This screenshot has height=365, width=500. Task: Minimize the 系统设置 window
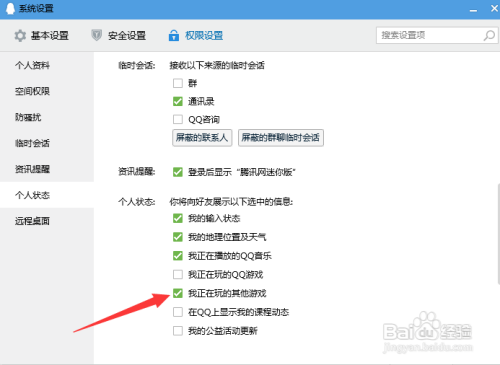point(473,10)
